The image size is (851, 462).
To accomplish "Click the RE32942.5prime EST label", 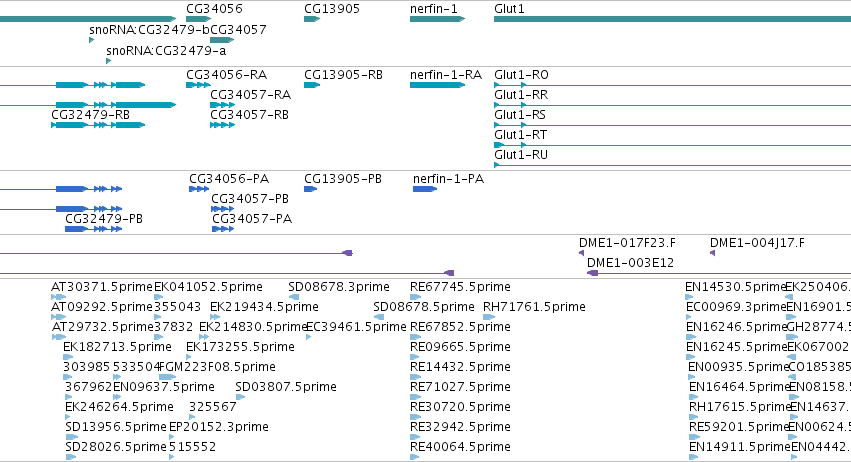I will 460,427.
